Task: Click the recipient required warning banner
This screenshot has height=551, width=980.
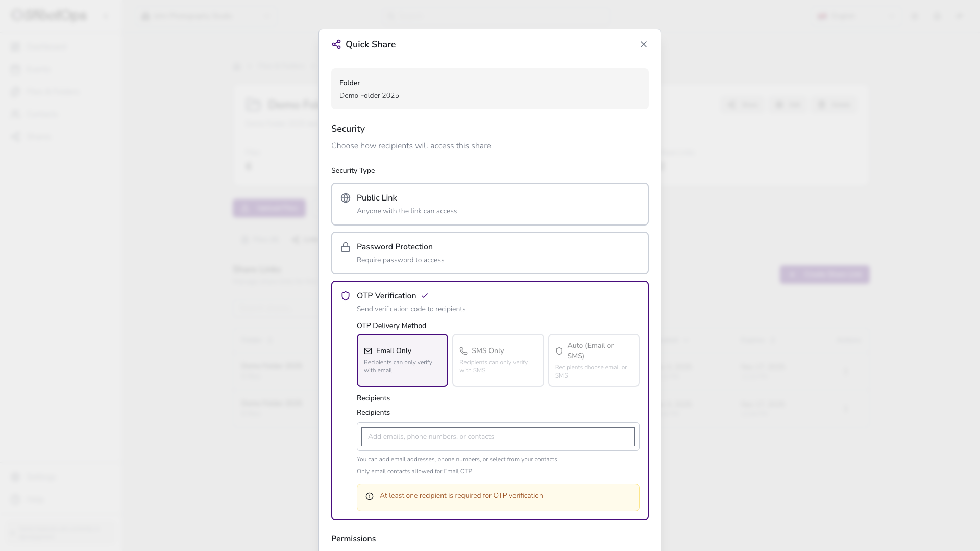Action: (498, 497)
